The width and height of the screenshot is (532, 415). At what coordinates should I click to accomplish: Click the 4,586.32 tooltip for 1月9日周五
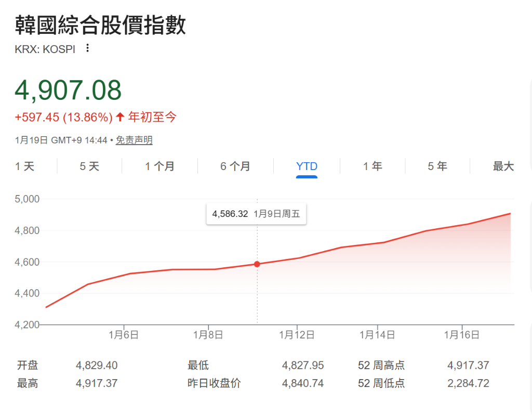coord(256,214)
